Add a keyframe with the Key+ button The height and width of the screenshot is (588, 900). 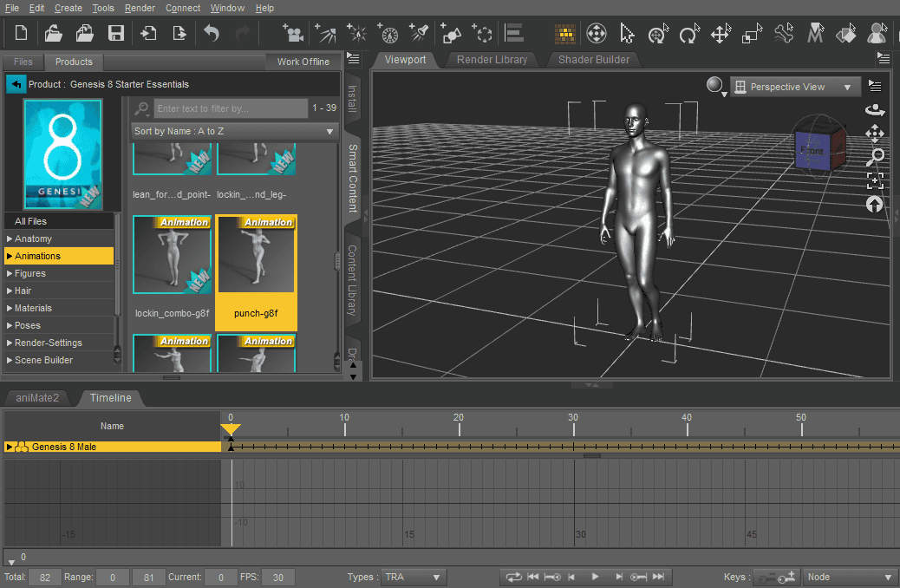click(787, 578)
